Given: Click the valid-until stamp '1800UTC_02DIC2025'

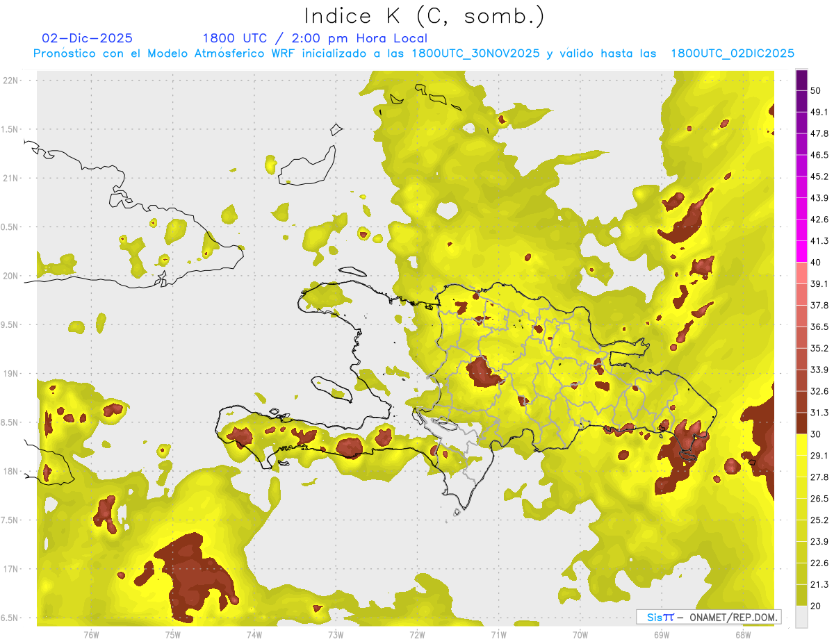Looking at the screenshot, I should pyautogui.click(x=733, y=53).
